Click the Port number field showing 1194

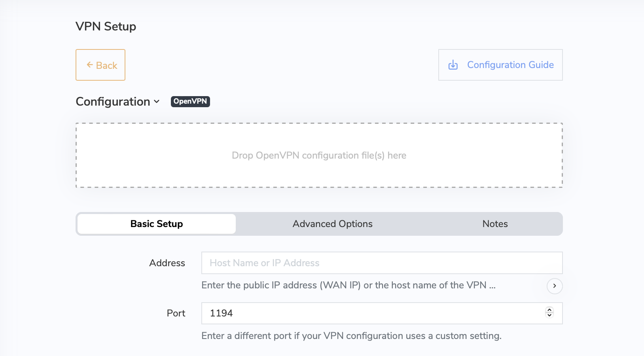tap(356, 313)
